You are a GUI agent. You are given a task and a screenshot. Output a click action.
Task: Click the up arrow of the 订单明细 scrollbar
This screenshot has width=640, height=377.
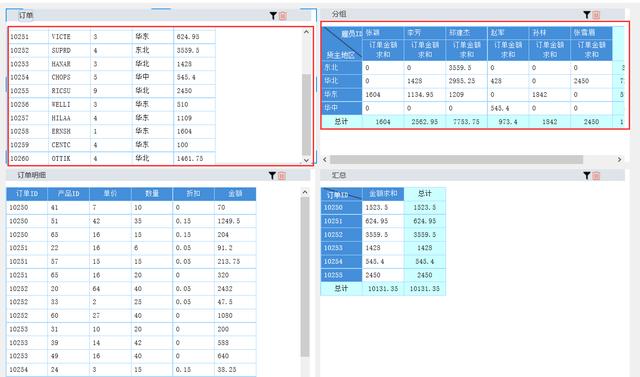pos(305,192)
